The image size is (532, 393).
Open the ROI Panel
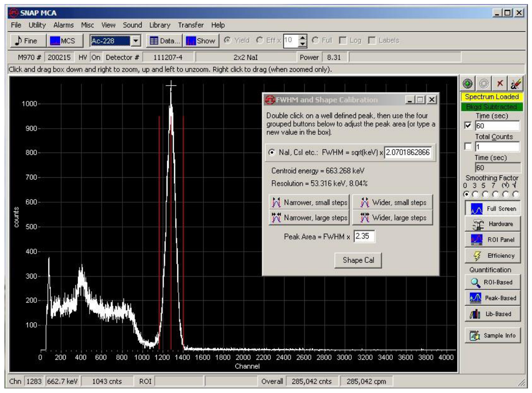click(x=493, y=240)
